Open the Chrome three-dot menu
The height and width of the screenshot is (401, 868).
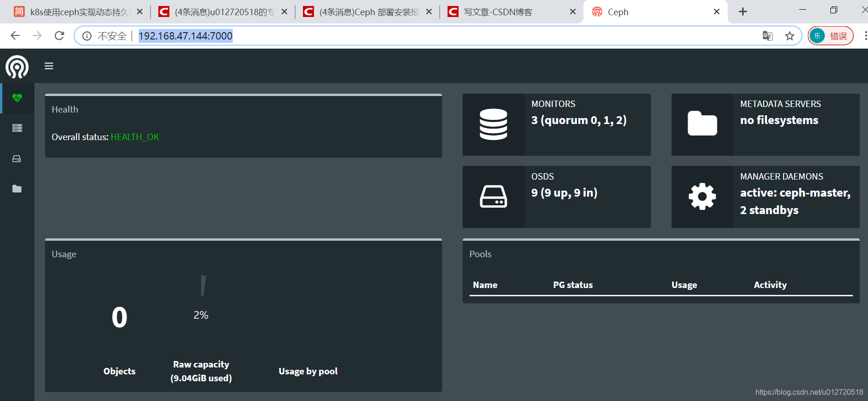pyautogui.click(x=865, y=36)
